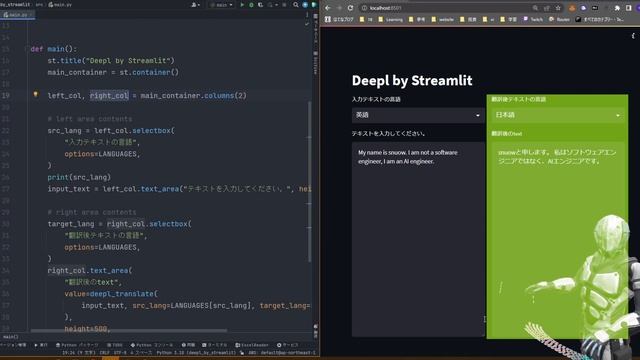The height and width of the screenshot is (360, 640).
Task: Open the Python Console tool window
Action: click(152, 345)
